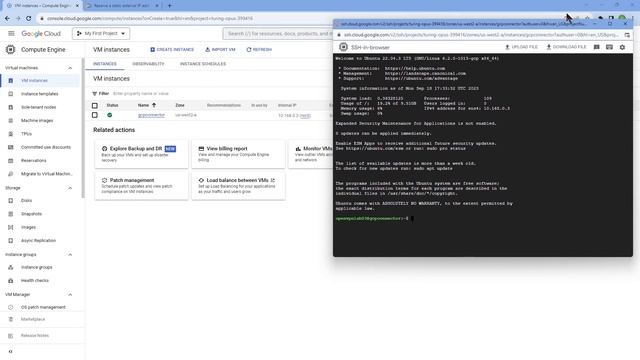
Task: Click the SSH window feedback icon
Action: click(597, 47)
